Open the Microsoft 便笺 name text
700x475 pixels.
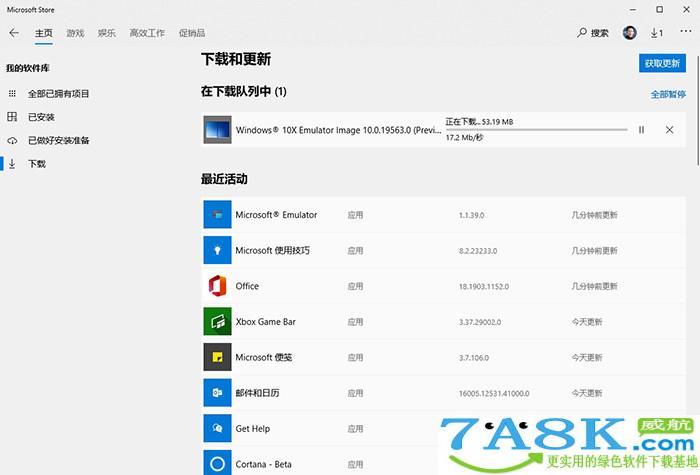(x=263, y=358)
